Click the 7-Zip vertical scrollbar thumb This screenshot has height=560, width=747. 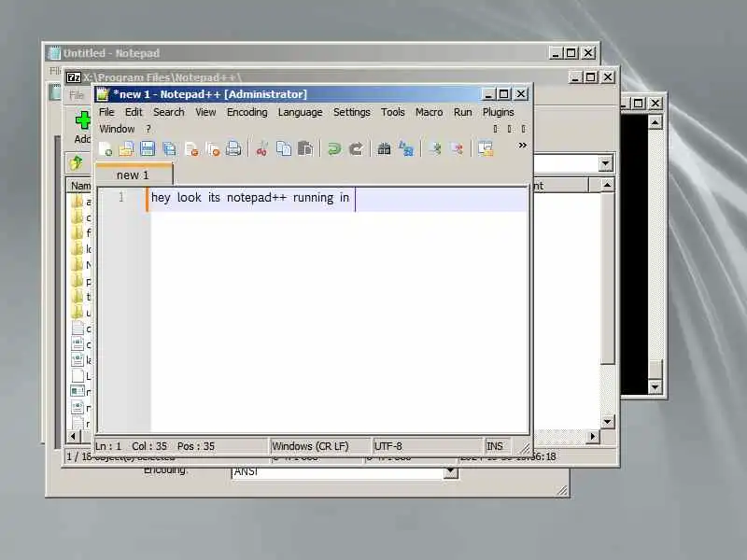[607, 277]
